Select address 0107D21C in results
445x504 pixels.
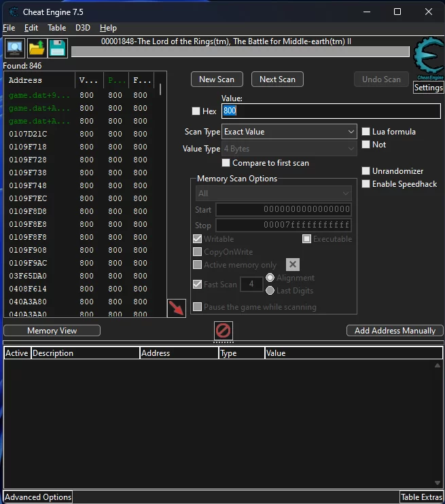(28, 134)
